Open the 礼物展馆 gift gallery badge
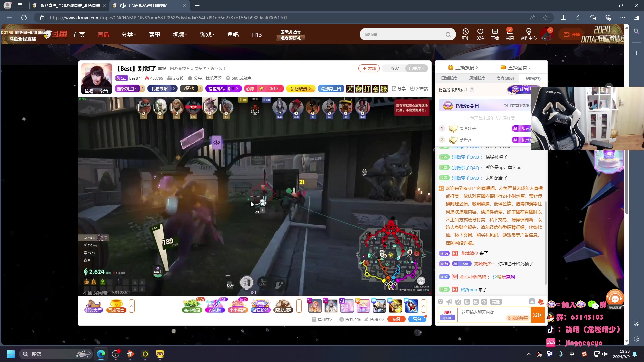Viewport: 644px width, 362px height. tap(162, 88)
